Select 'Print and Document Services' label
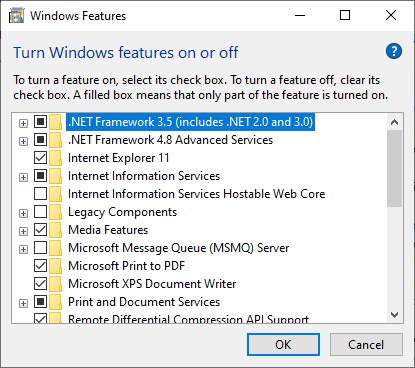415x368 pixels. pyautogui.click(x=144, y=302)
